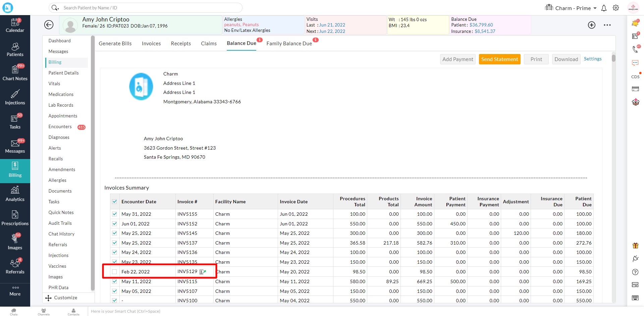Click the notification bell icon
This screenshot has width=644, height=316.
[604, 8]
